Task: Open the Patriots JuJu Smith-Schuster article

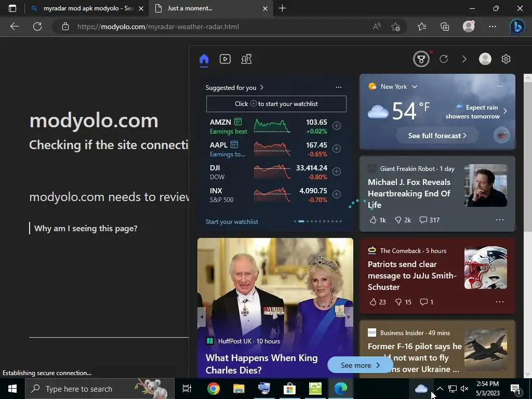Action: coord(412,275)
